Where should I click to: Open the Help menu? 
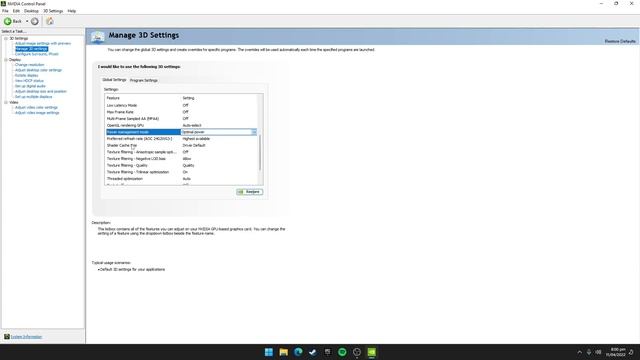pyautogui.click(x=71, y=11)
